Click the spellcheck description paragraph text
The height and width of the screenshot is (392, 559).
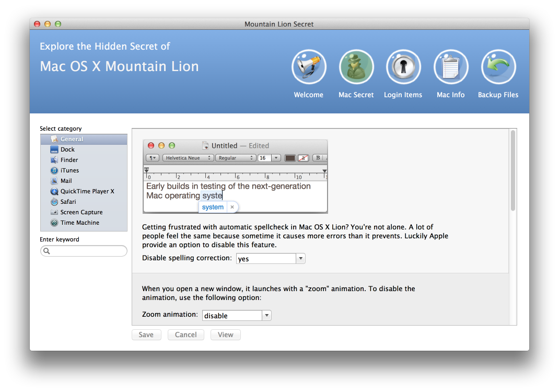pos(295,236)
